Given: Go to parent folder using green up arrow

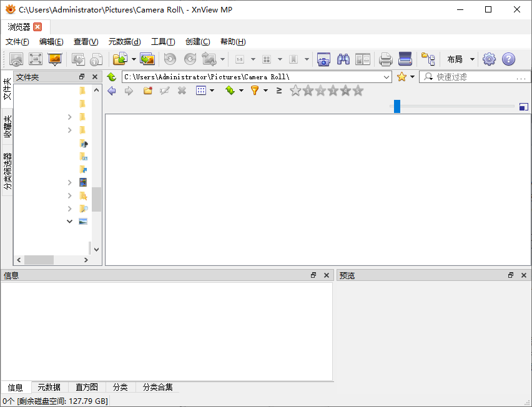Looking at the screenshot, I should [x=112, y=77].
